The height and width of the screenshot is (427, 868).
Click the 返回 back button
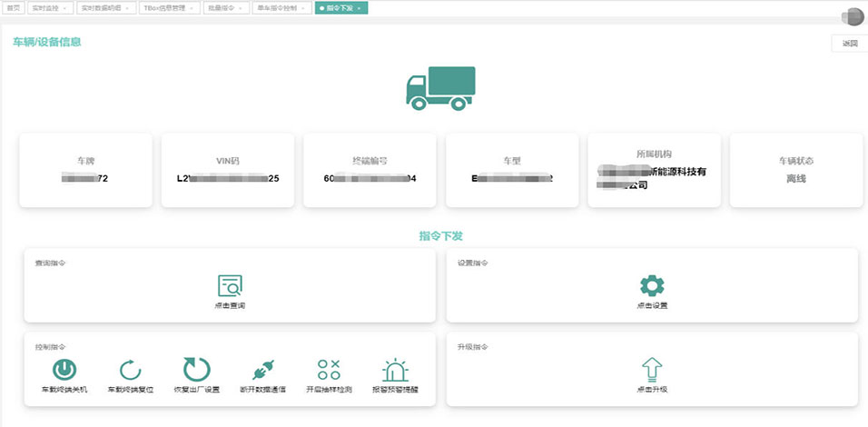point(850,44)
